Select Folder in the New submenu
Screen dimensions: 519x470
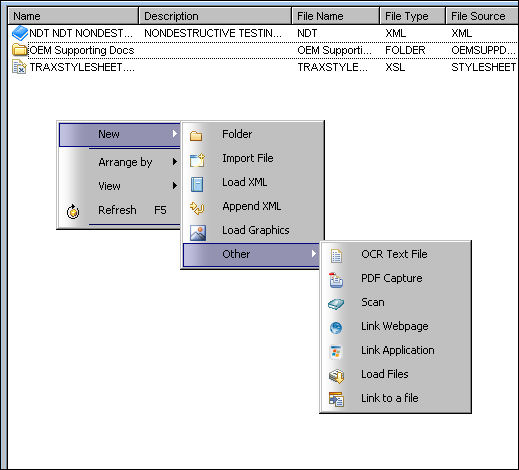tap(252, 135)
